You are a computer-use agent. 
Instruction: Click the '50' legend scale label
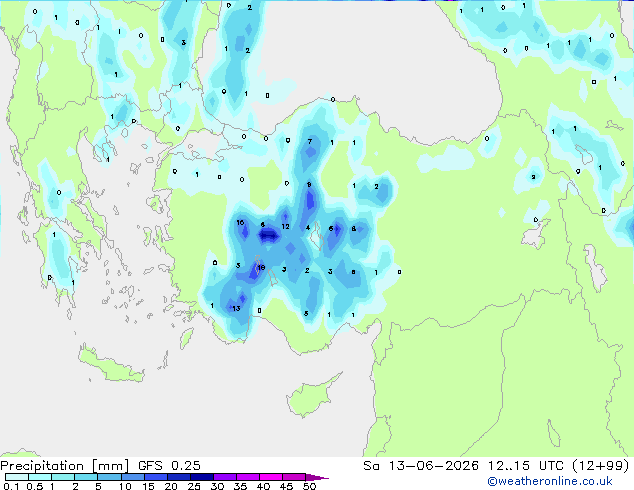(309, 486)
